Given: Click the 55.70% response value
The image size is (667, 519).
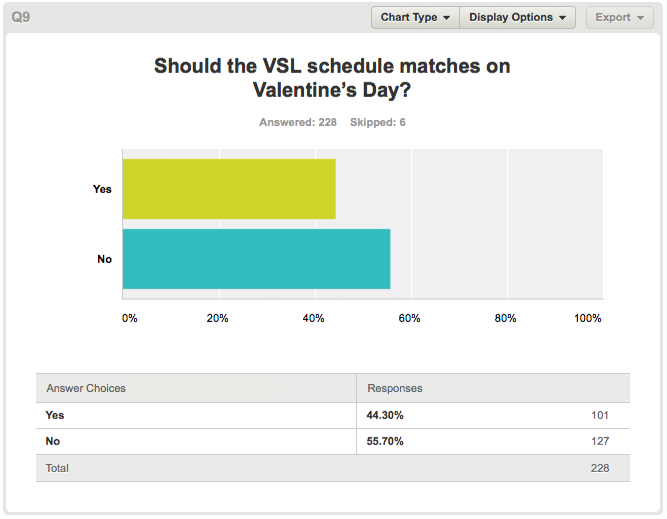Looking at the screenshot, I should point(385,441).
